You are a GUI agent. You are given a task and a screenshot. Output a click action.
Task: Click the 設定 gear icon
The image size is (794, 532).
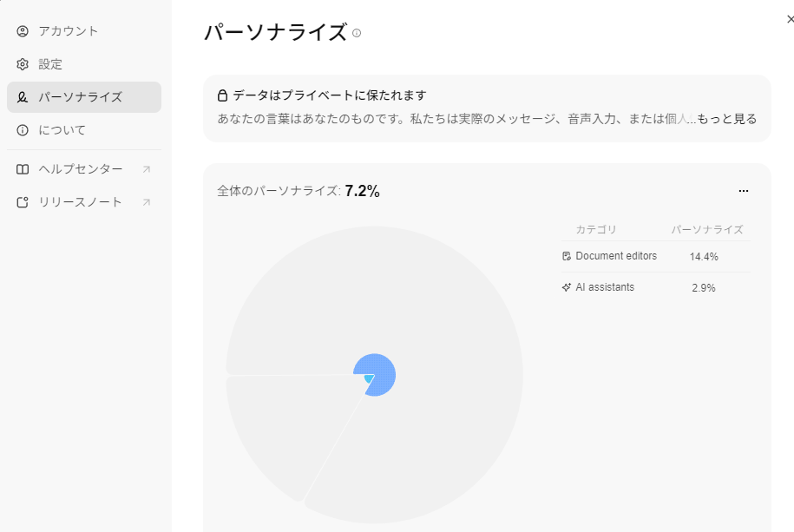point(23,64)
